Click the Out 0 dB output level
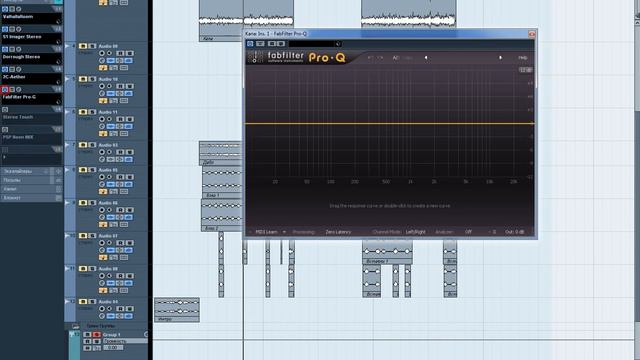The height and width of the screenshot is (360, 640). [515, 232]
